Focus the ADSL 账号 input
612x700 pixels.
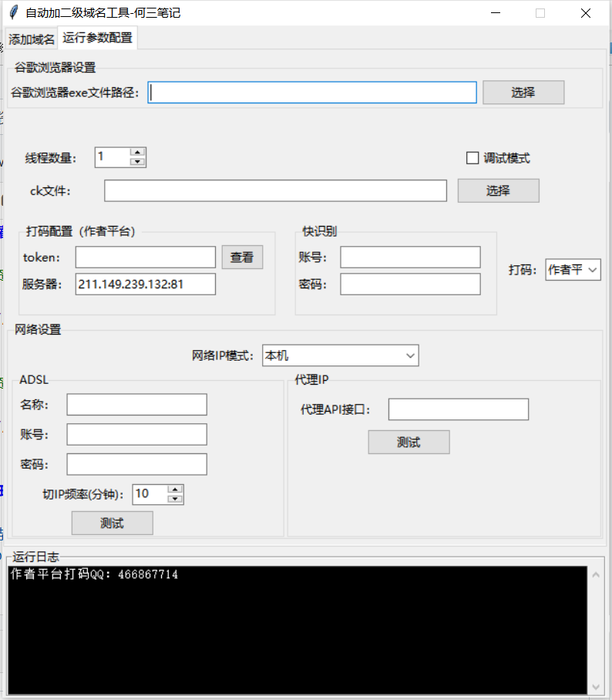coord(136,434)
